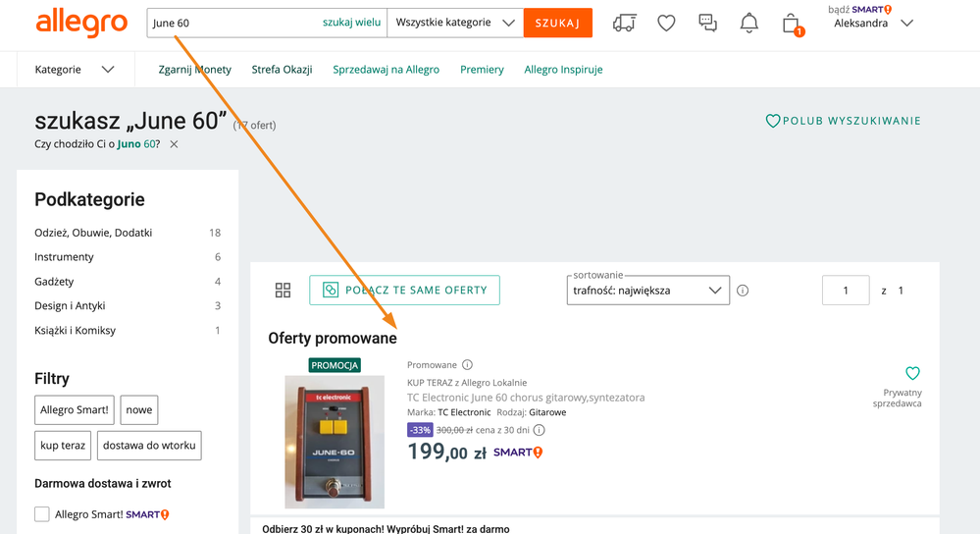The height and width of the screenshot is (534, 980).
Task: Open Allegro Inspiruje nav link
Action: 563,70
